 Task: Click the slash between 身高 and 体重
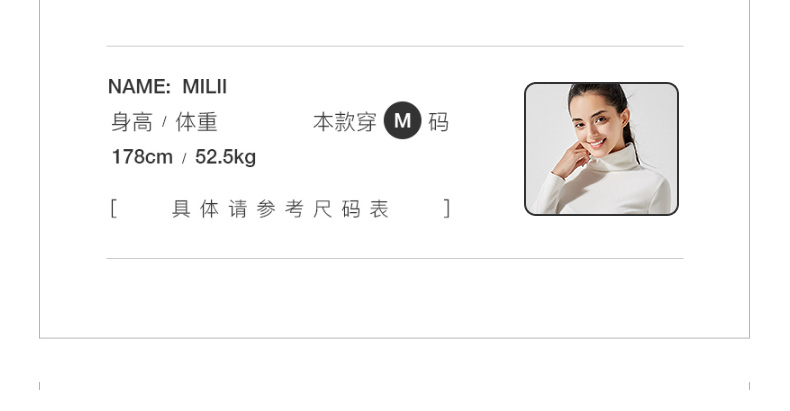coord(164,122)
